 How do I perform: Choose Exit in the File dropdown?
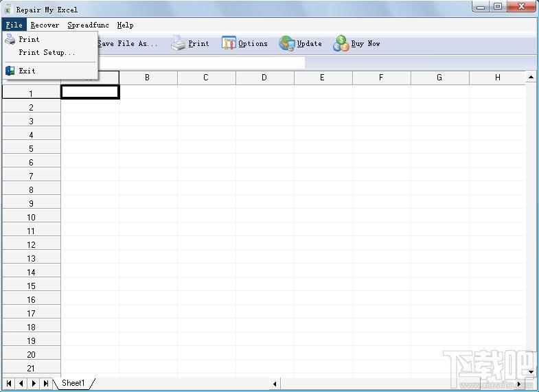[x=50, y=71]
